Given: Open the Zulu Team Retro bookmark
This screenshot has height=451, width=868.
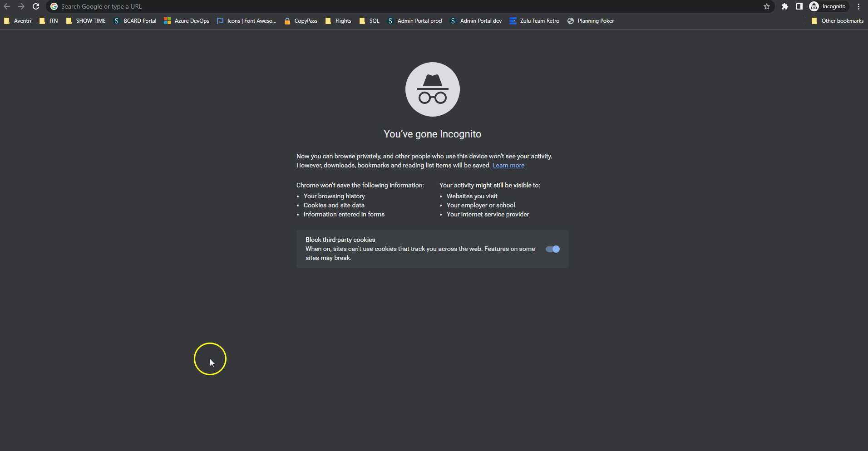Looking at the screenshot, I should pyautogui.click(x=540, y=21).
